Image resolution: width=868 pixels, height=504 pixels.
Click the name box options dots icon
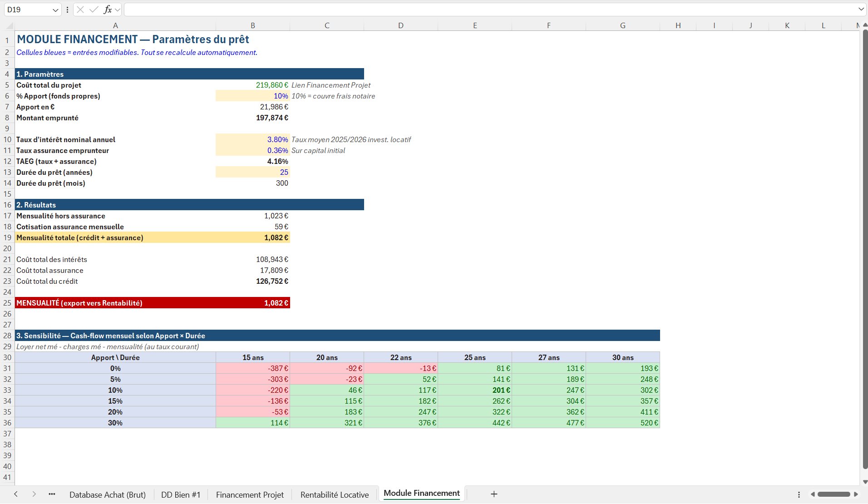(x=67, y=10)
